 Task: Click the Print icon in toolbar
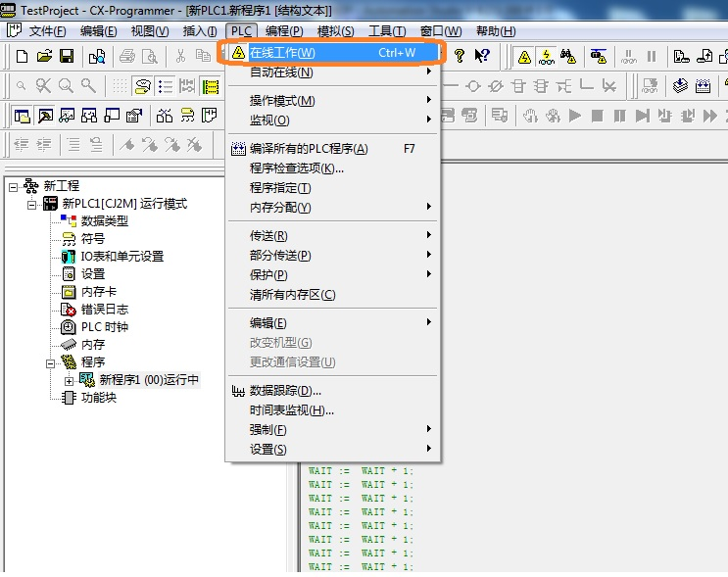pos(127,57)
